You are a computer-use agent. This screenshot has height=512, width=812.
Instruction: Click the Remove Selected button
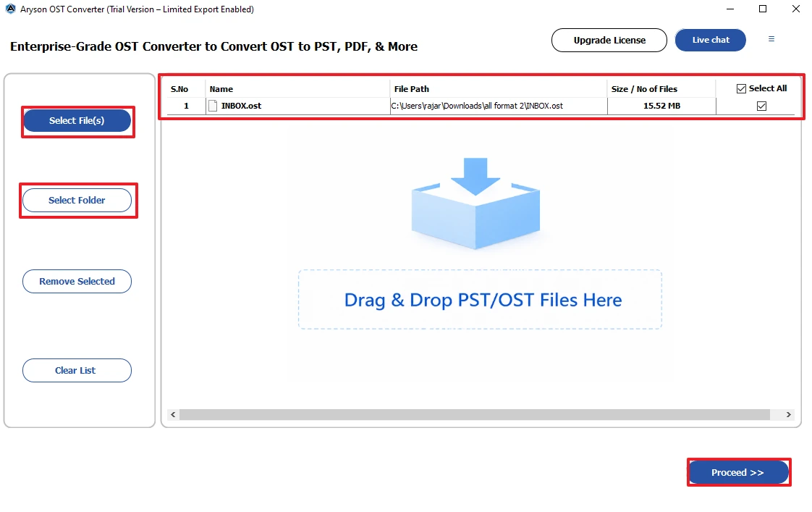77,282
